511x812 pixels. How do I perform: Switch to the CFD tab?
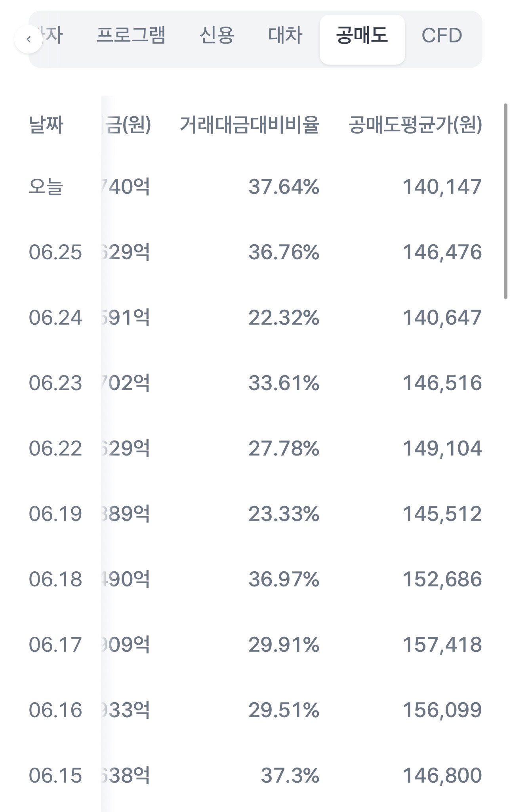[442, 35]
